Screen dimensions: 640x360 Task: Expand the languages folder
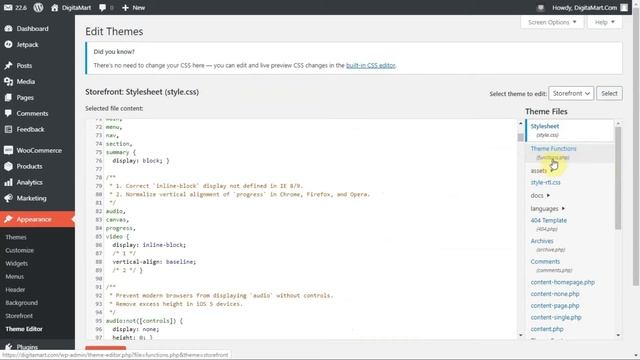pyautogui.click(x=547, y=209)
